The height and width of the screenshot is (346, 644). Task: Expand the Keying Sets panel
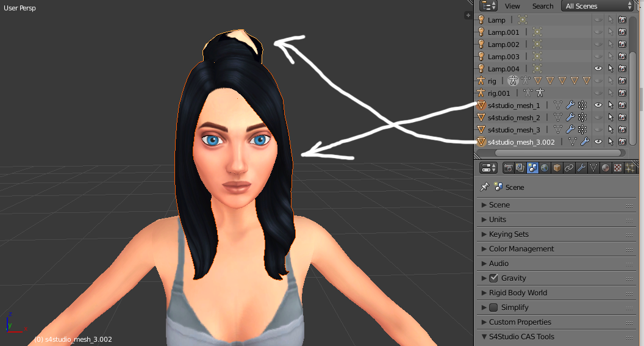[x=484, y=234]
